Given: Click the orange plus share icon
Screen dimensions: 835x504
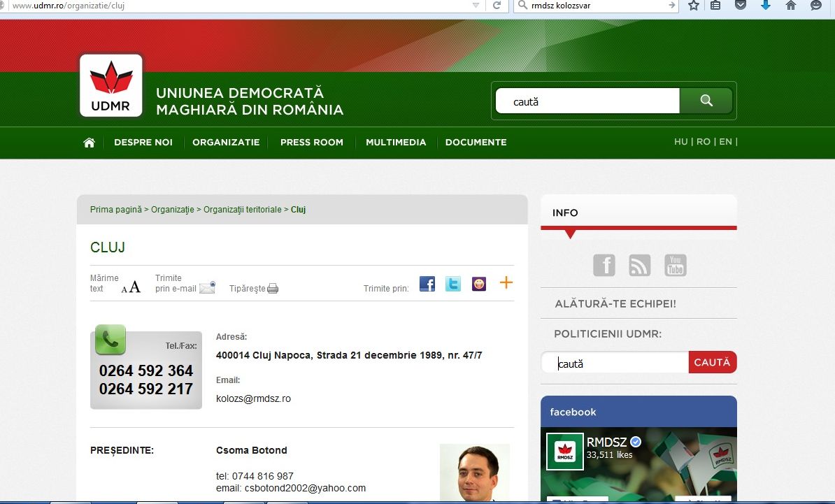Looking at the screenshot, I should click(506, 282).
